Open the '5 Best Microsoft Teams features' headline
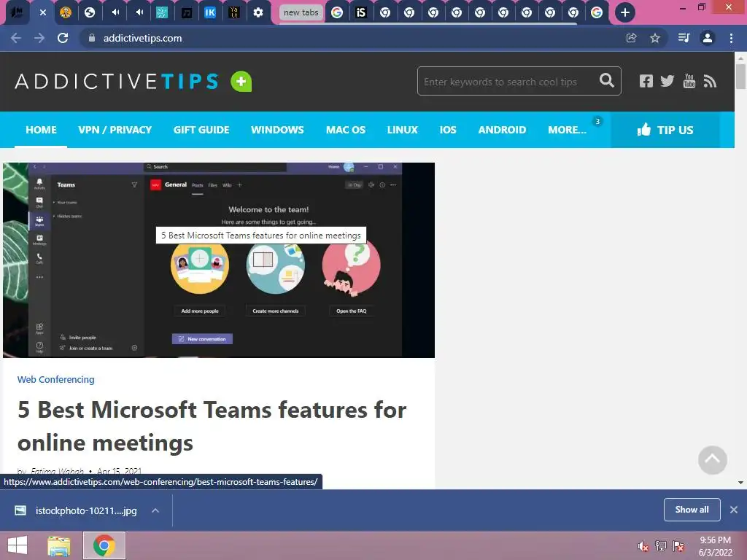The height and width of the screenshot is (560, 747). click(x=212, y=426)
